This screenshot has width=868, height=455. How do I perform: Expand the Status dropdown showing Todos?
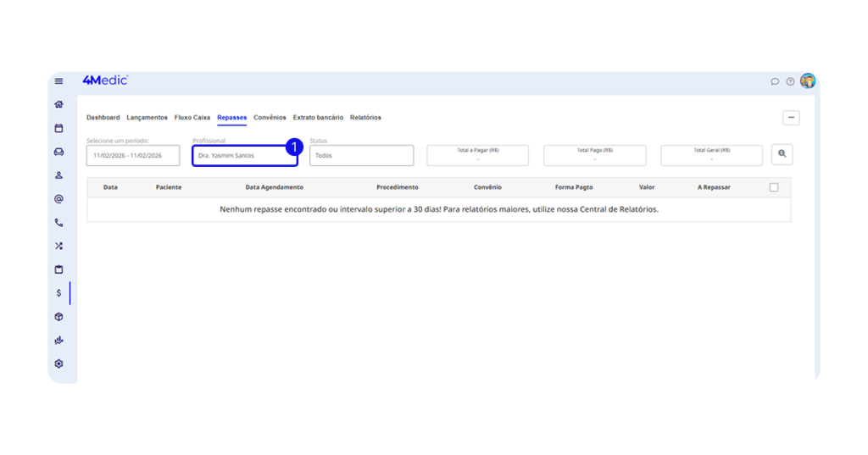tap(361, 156)
